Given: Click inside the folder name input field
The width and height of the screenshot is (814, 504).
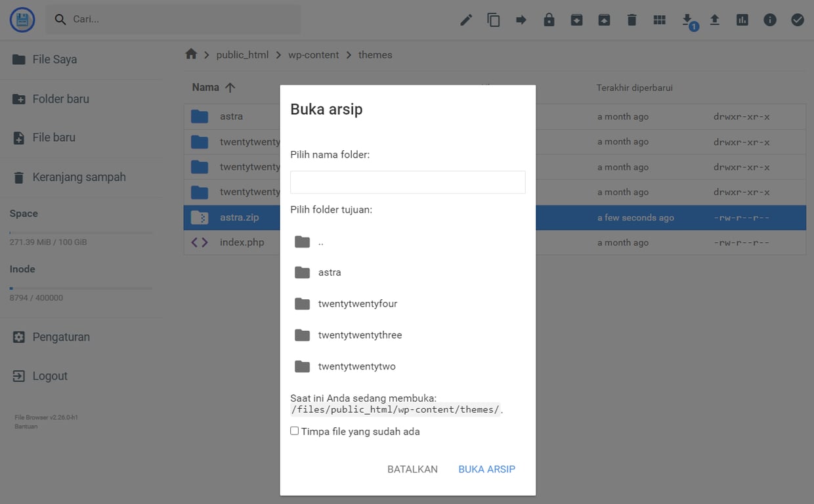Looking at the screenshot, I should point(407,182).
